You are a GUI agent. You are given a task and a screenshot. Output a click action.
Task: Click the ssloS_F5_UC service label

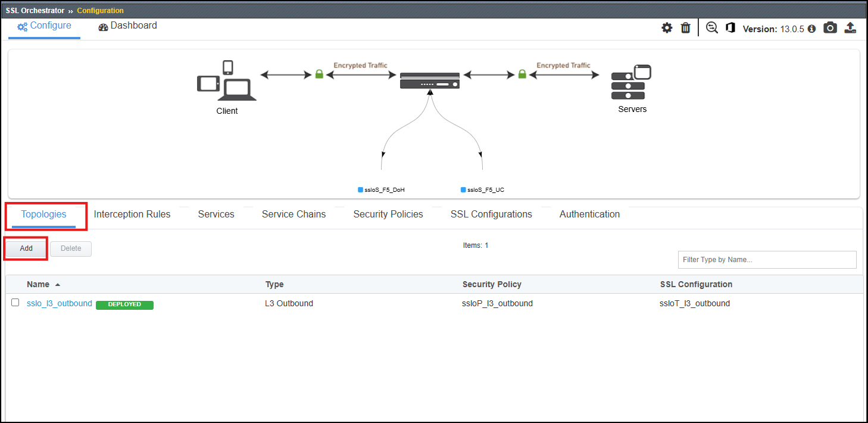pos(486,190)
